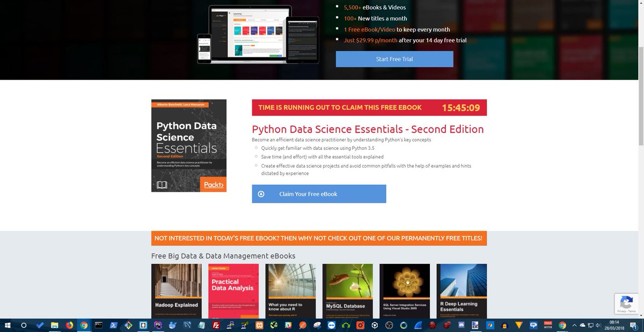The width and height of the screenshot is (644, 332).
Task: Open the blue checkmark app in taskbar
Action: point(40,326)
